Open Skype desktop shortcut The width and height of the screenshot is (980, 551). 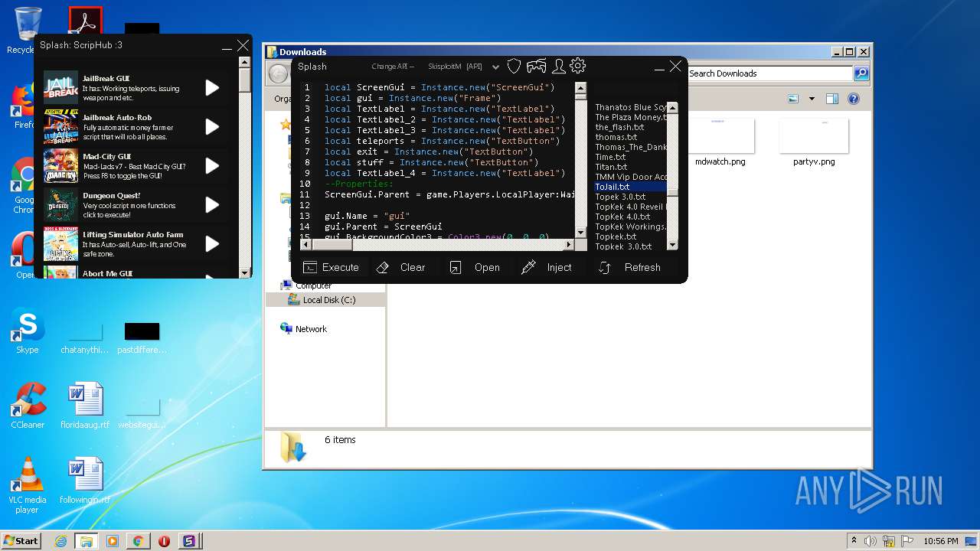tap(28, 331)
